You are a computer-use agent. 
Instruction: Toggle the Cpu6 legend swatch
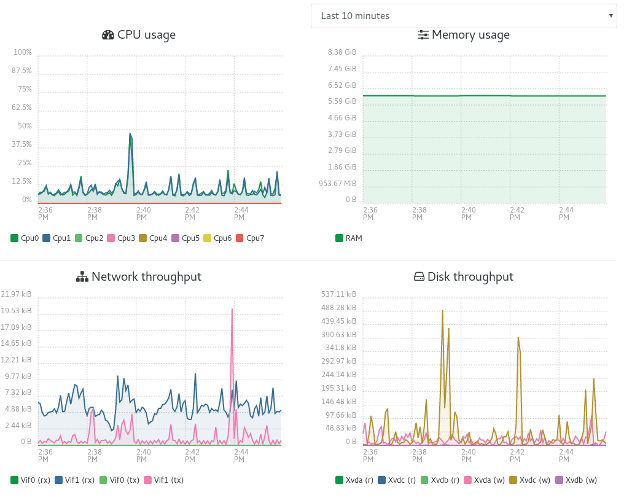click(207, 238)
